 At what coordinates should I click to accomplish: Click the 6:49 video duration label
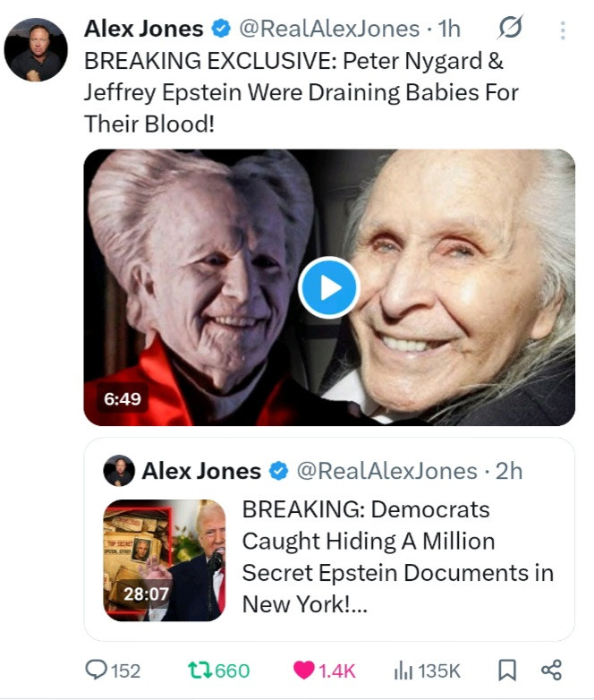click(122, 398)
